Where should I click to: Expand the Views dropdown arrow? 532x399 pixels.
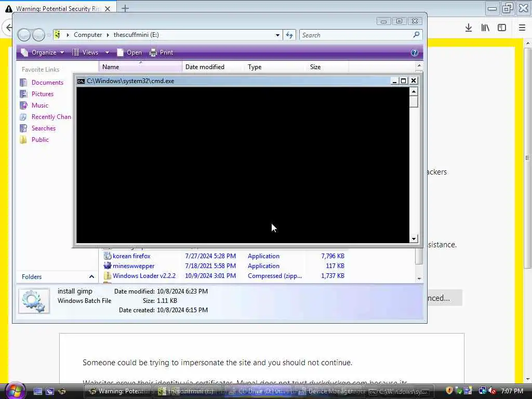click(107, 52)
